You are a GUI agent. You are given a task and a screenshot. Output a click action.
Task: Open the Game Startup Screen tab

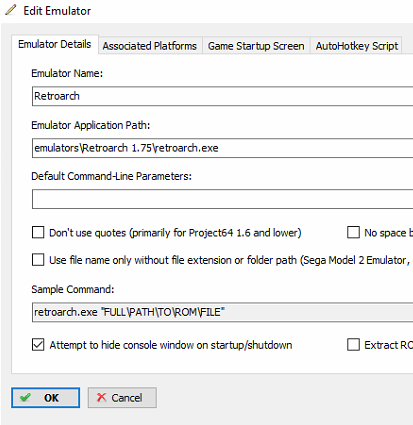pos(256,46)
